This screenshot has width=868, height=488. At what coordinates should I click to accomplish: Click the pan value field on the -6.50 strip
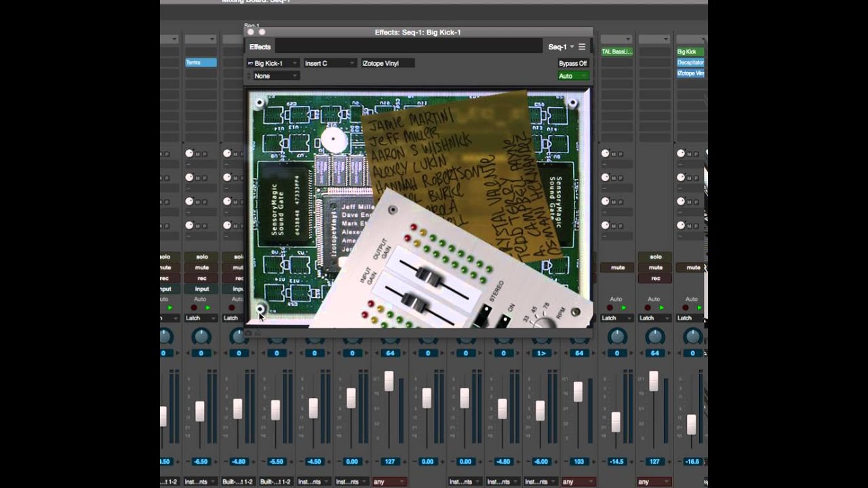pyautogui.click(x=201, y=353)
